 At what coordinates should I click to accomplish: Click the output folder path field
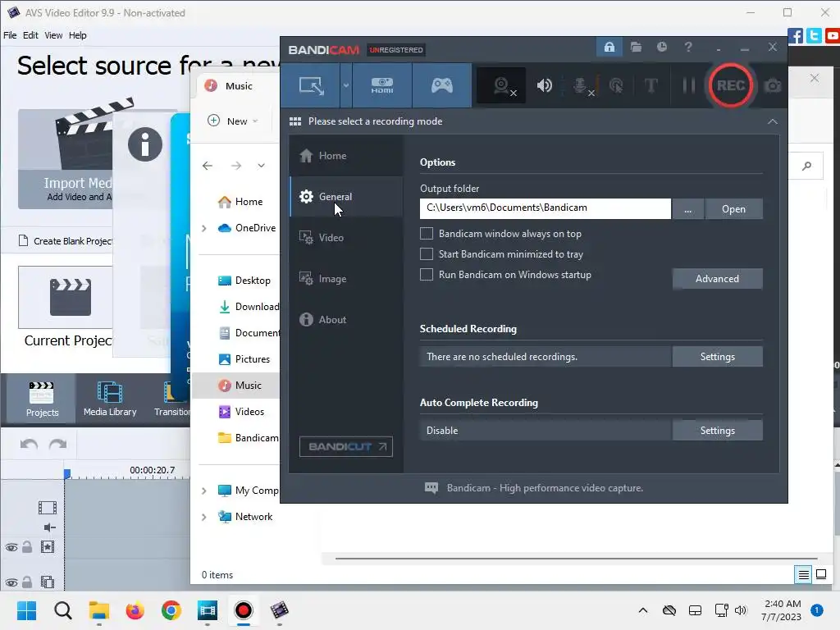[x=546, y=208]
